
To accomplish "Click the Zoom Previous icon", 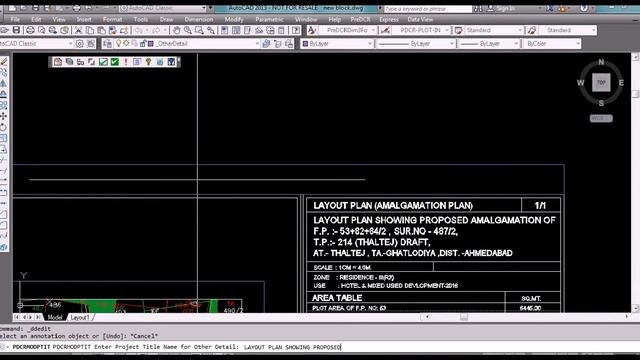I will [211, 30].
